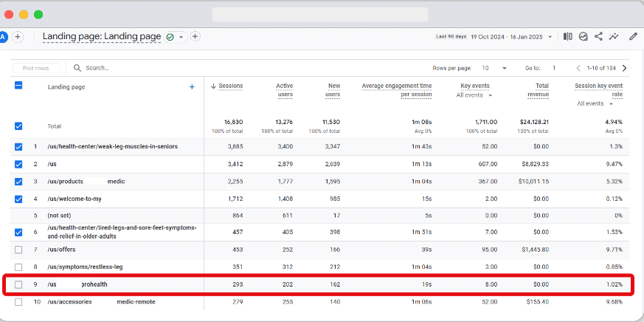The height and width of the screenshot is (322, 644).
Task: Sort by Key events column header
Action: (x=475, y=86)
